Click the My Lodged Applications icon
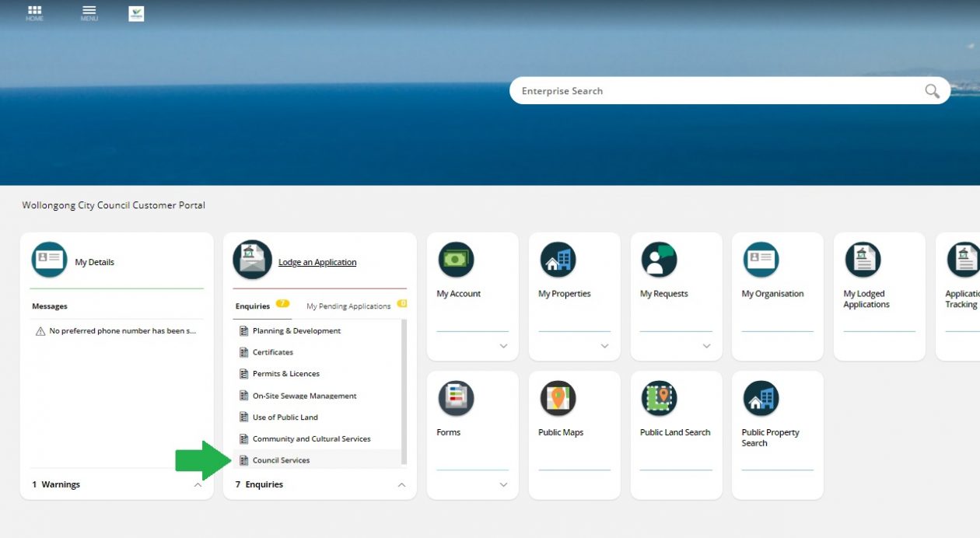 [863, 260]
